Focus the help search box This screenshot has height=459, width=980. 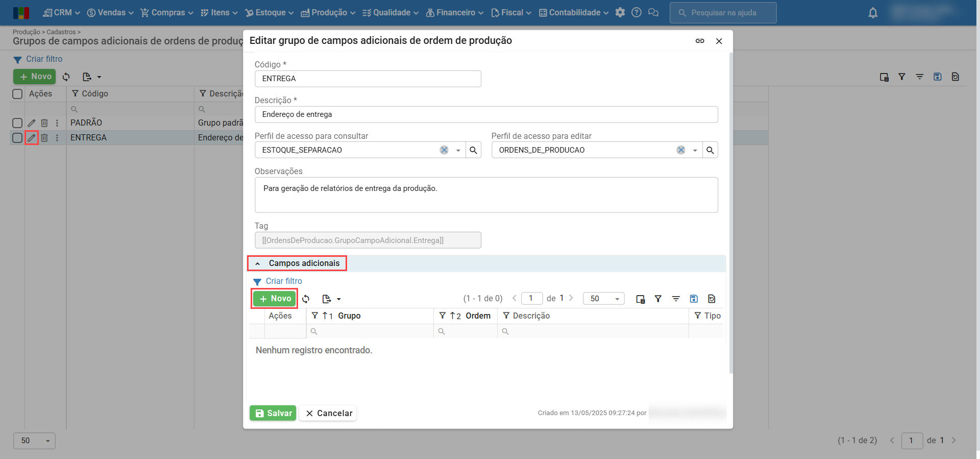coord(723,13)
